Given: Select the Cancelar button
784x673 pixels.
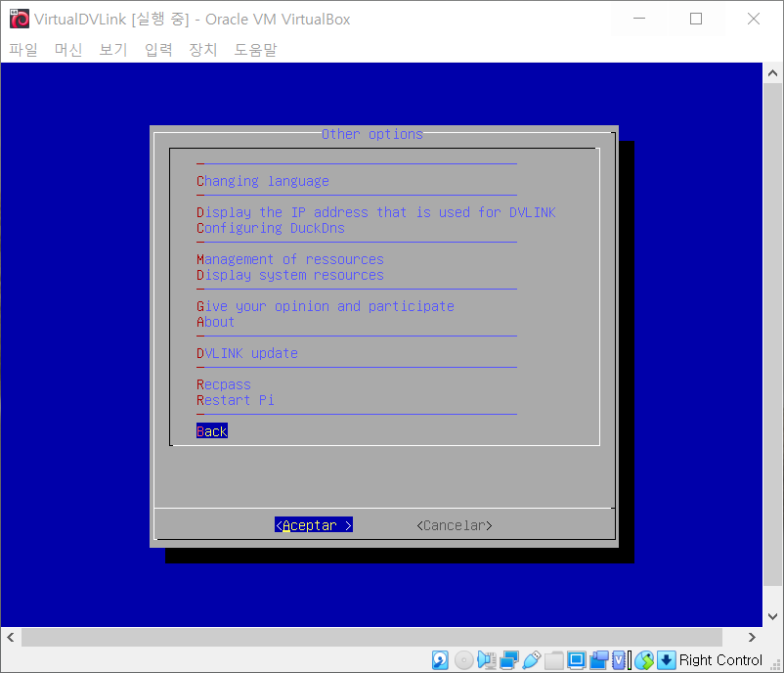Looking at the screenshot, I should point(455,525).
